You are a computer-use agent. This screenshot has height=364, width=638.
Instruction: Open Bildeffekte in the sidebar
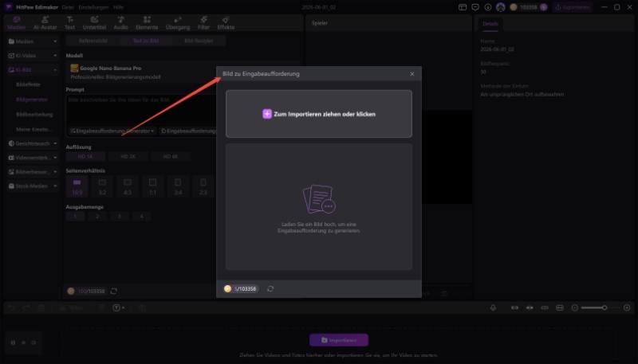28,84
